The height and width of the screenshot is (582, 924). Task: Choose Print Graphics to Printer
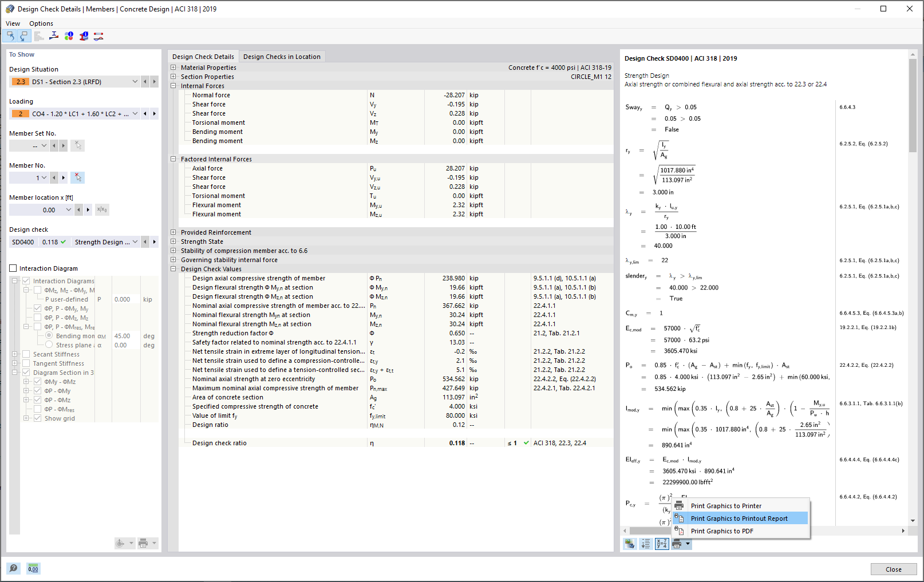pyautogui.click(x=741, y=506)
